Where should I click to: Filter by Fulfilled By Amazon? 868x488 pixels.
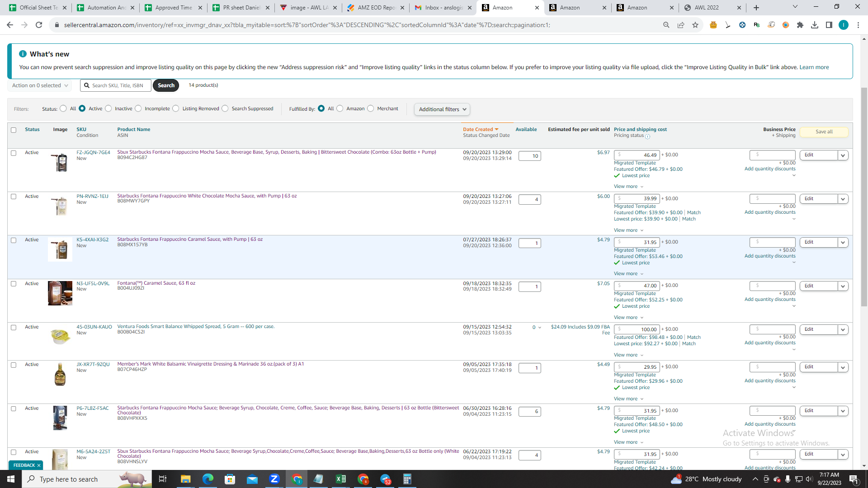tap(340, 108)
